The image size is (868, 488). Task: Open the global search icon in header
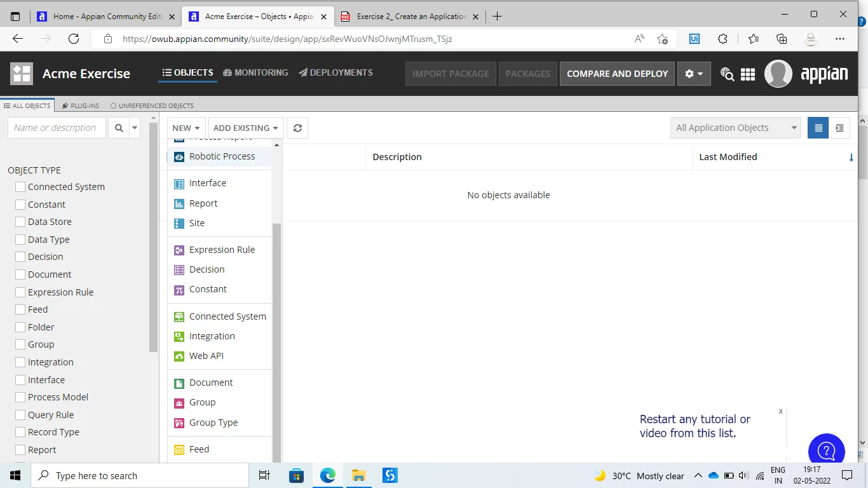point(727,74)
